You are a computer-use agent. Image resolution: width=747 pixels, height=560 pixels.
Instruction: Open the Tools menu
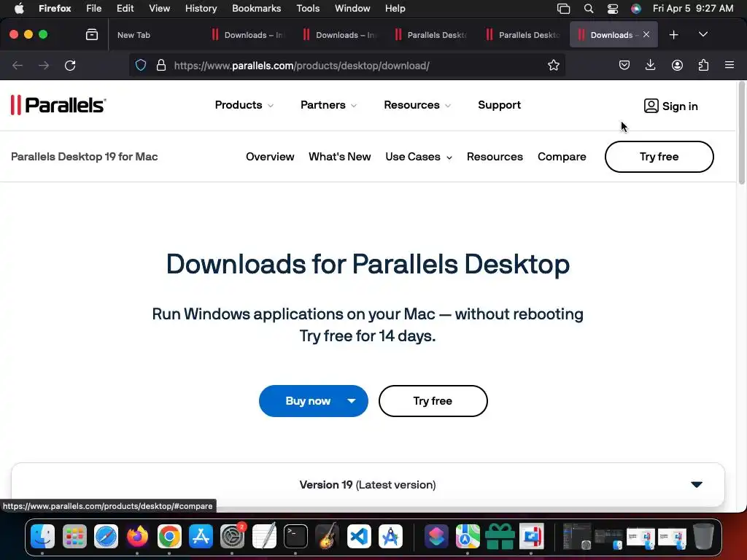pyautogui.click(x=308, y=9)
